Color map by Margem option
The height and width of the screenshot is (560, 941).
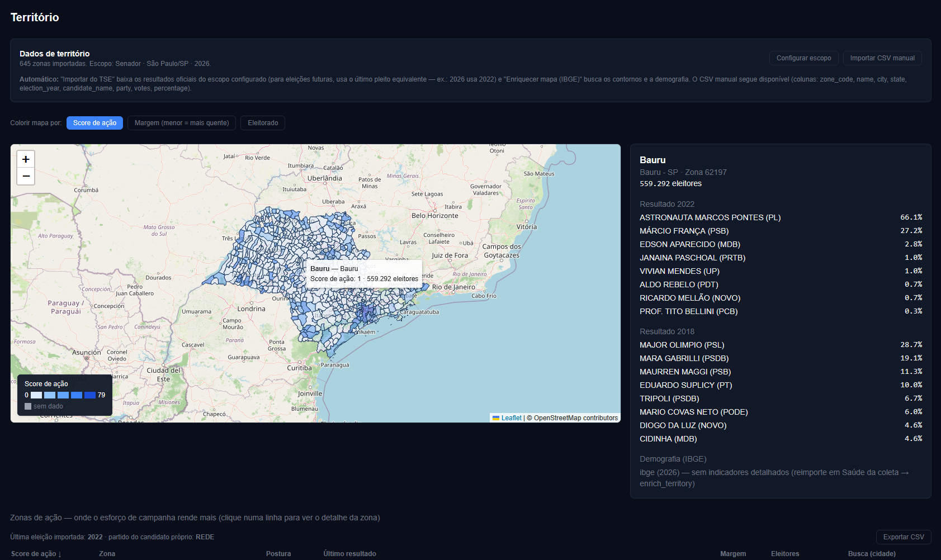point(182,123)
